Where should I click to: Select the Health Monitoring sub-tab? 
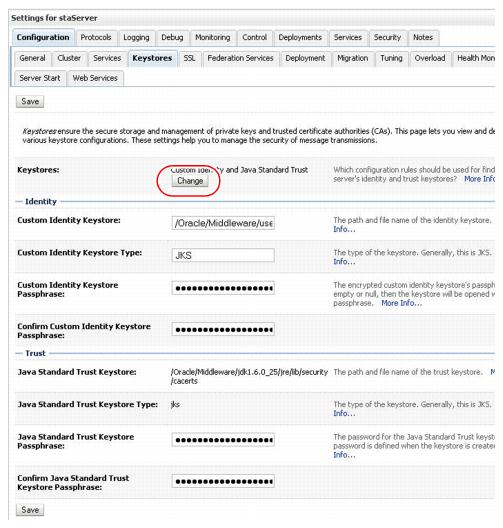(475, 59)
